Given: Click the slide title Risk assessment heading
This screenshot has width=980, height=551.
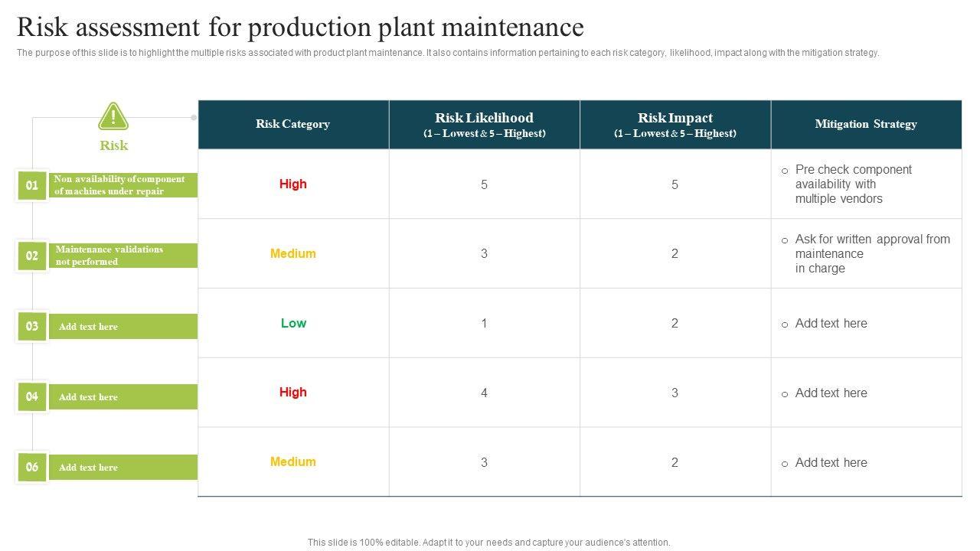Looking at the screenshot, I should 300,28.
